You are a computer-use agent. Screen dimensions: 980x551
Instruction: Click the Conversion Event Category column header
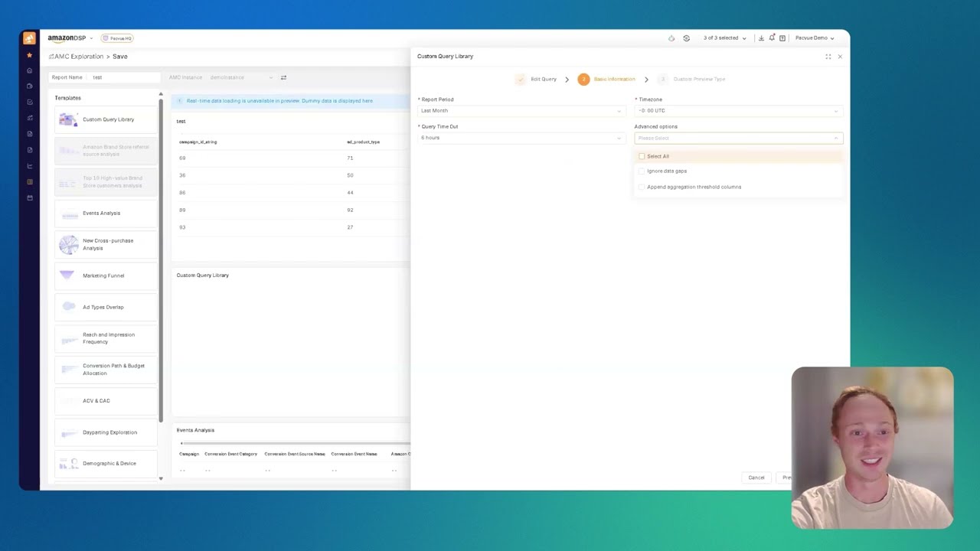(x=230, y=455)
